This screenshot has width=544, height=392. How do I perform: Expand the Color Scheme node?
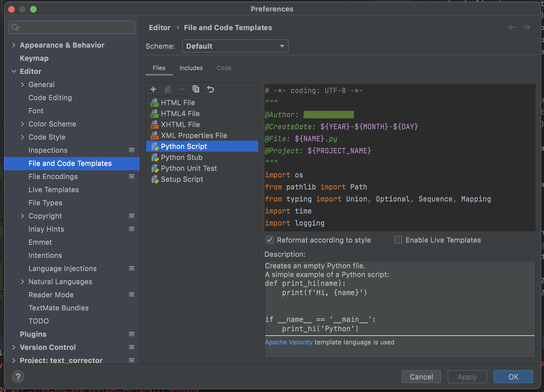(x=22, y=124)
